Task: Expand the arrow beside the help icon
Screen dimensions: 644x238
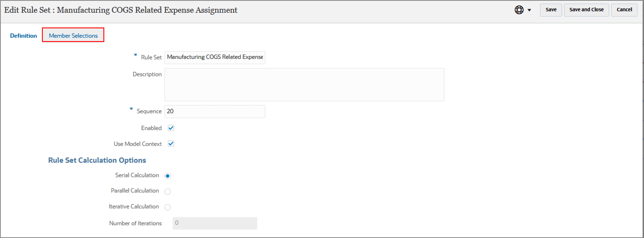Action: click(529, 10)
